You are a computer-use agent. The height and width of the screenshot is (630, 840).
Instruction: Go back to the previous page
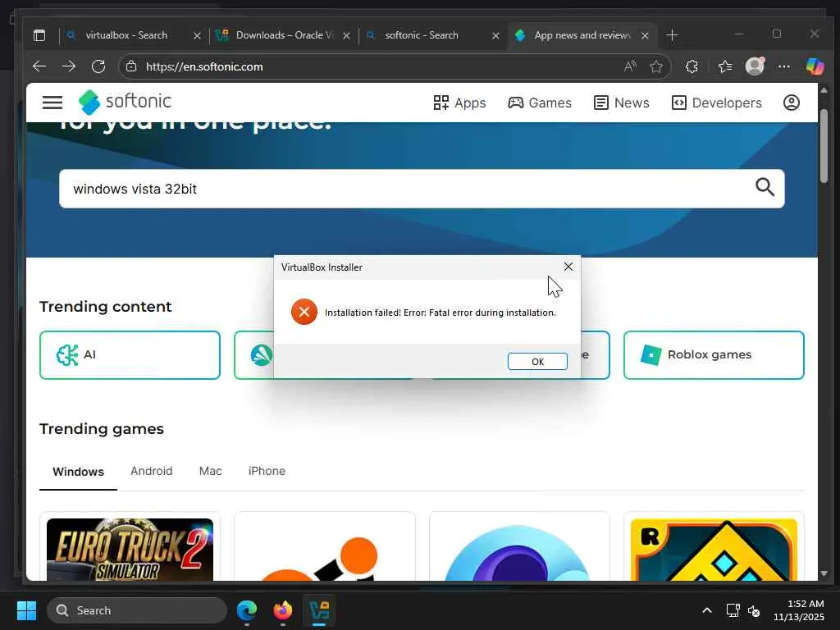39,66
